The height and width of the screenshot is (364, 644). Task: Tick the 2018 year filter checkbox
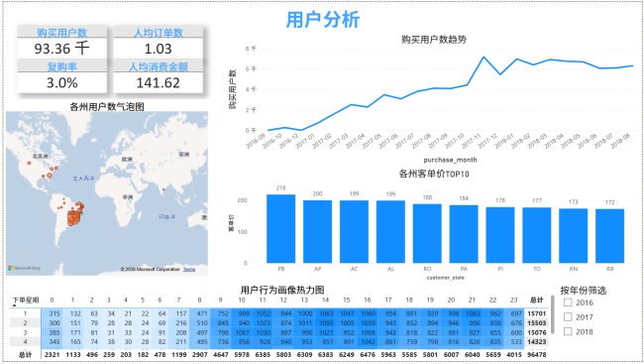point(568,331)
